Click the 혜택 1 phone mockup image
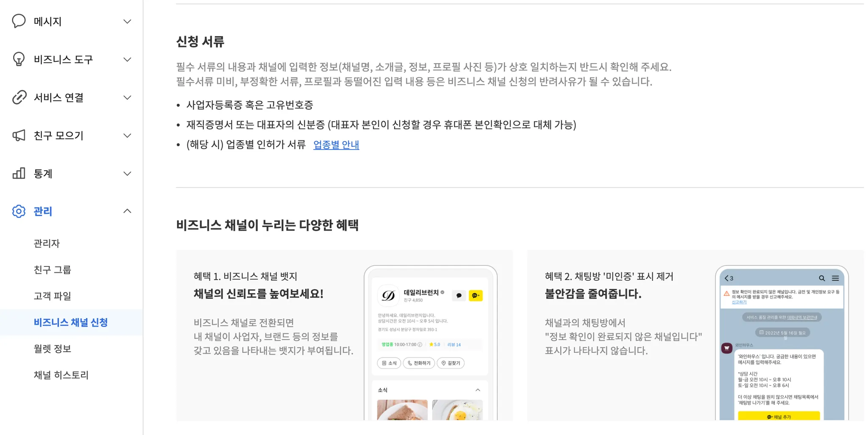 [x=431, y=343]
